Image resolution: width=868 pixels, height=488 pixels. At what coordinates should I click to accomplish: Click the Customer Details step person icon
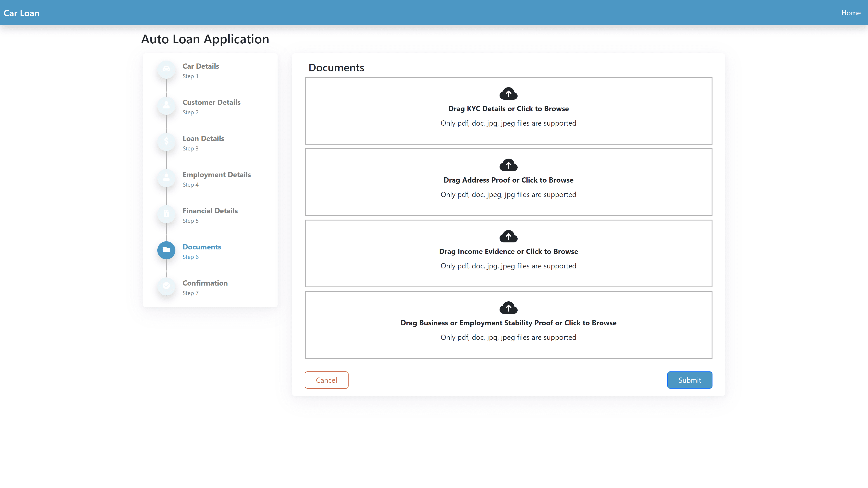[x=166, y=106]
